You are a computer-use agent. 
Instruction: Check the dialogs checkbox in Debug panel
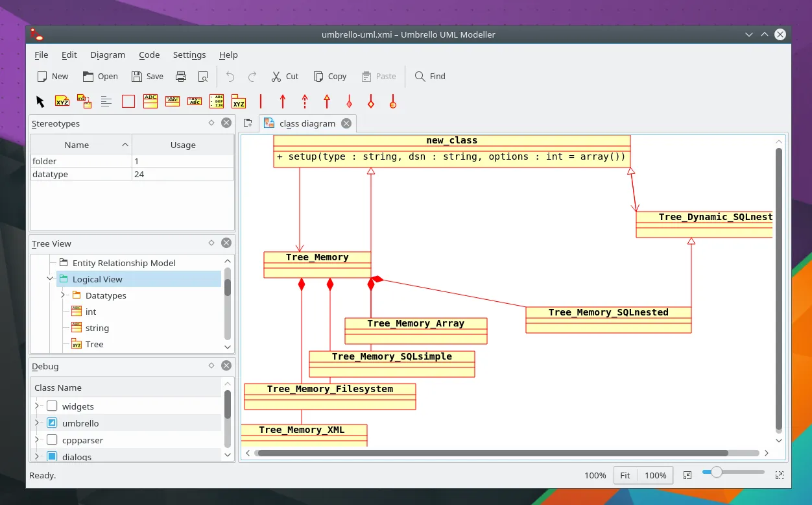(51, 456)
